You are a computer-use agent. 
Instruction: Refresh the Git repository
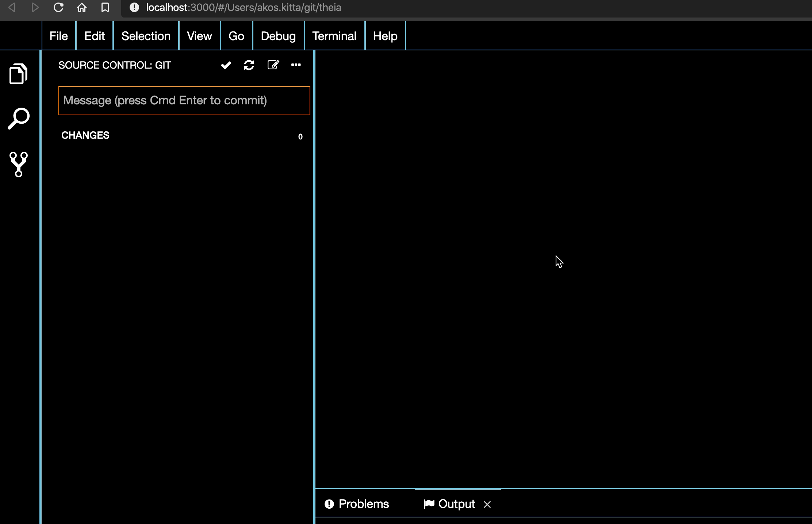[x=249, y=65]
